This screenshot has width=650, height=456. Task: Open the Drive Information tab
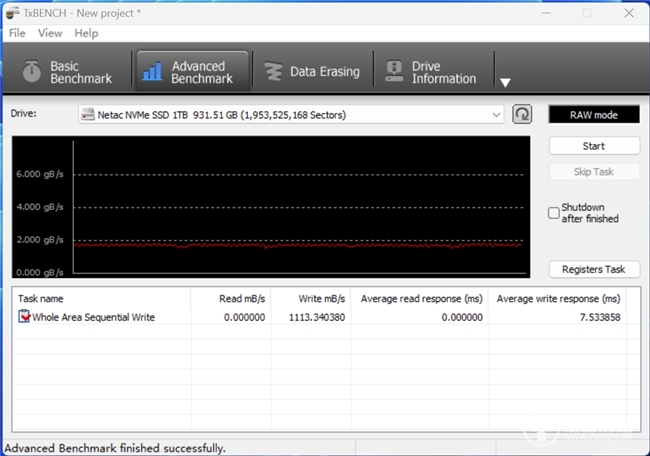[433, 72]
